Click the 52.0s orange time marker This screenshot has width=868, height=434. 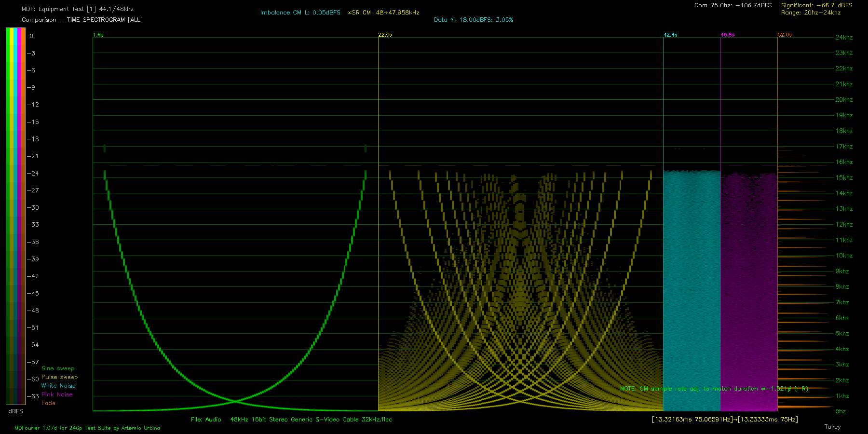click(784, 35)
